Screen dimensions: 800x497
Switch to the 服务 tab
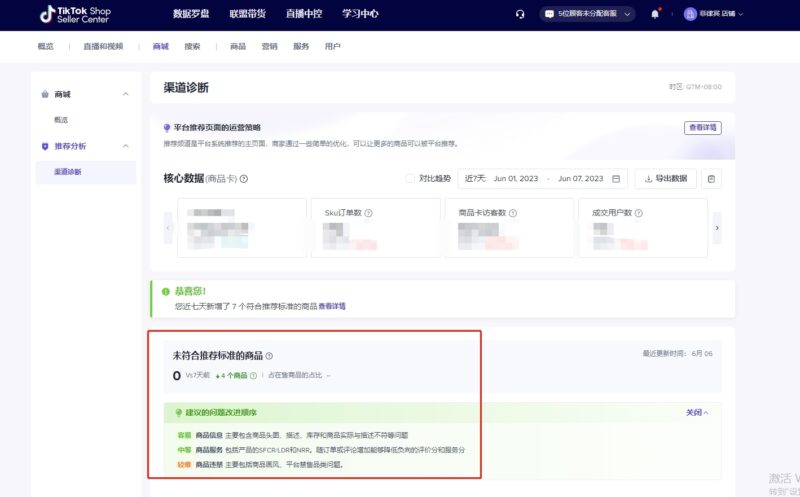pyautogui.click(x=301, y=46)
